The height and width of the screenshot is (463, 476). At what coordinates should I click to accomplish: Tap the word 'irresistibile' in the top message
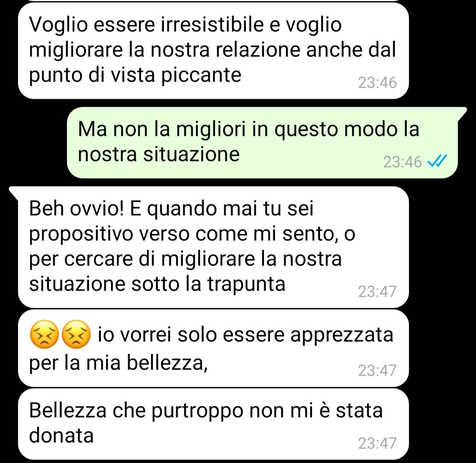pyautogui.click(x=212, y=25)
